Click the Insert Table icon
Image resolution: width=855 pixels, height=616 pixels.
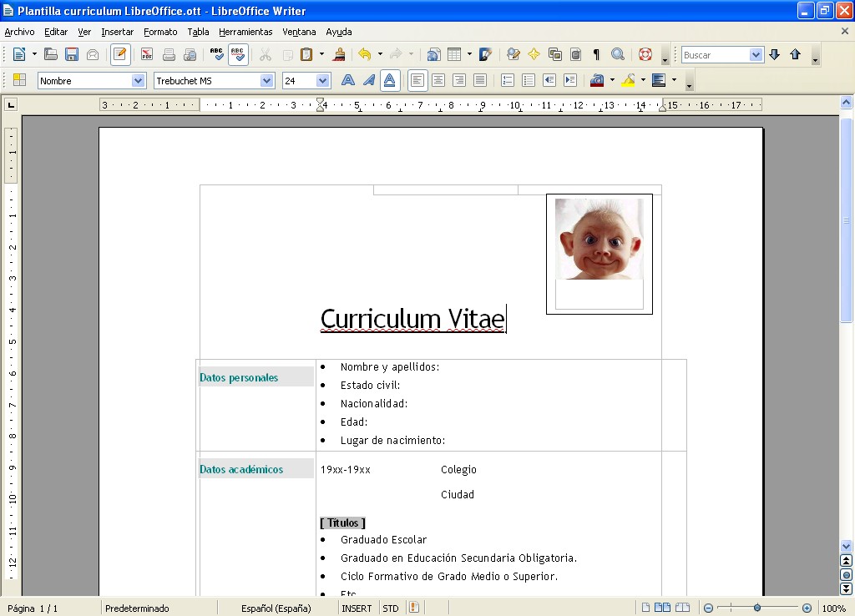pyautogui.click(x=454, y=54)
